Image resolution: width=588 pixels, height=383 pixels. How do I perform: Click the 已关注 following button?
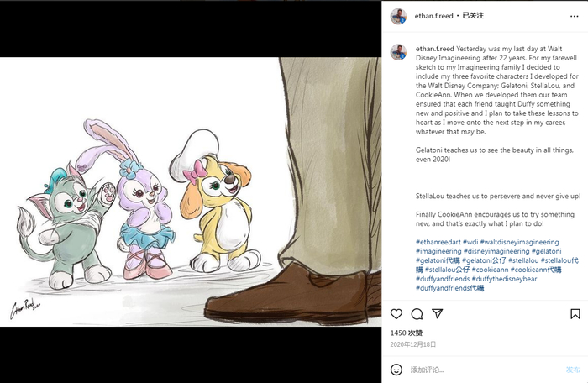pyautogui.click(x=473, y=15)
